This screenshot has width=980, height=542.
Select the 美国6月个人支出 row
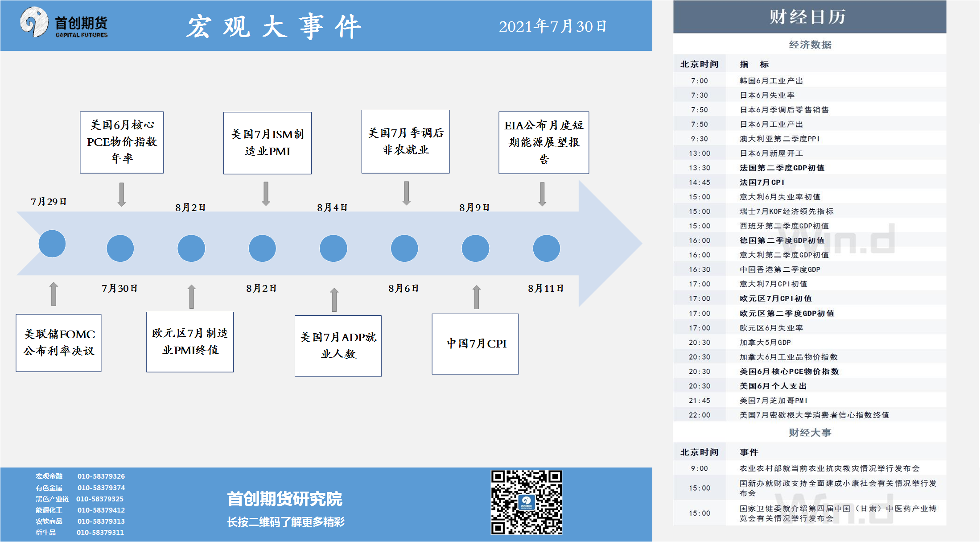tap(810, 386)
